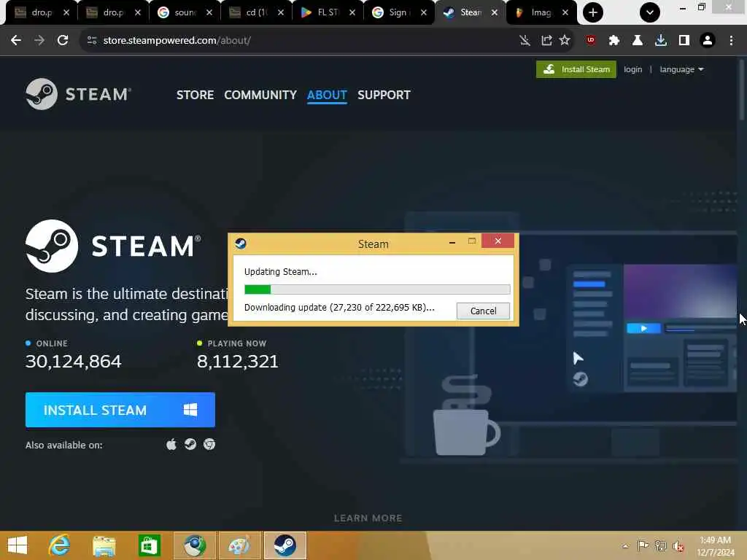
Task: Click the PLAYING NOW count 8,112,321
Action: tap(237, 362)
